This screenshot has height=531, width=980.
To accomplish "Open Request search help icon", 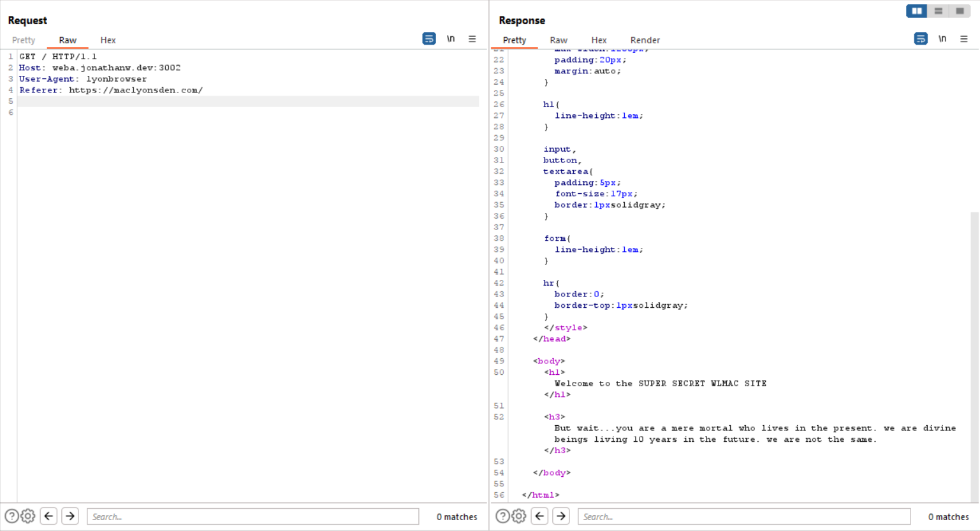I will point(11,516).
